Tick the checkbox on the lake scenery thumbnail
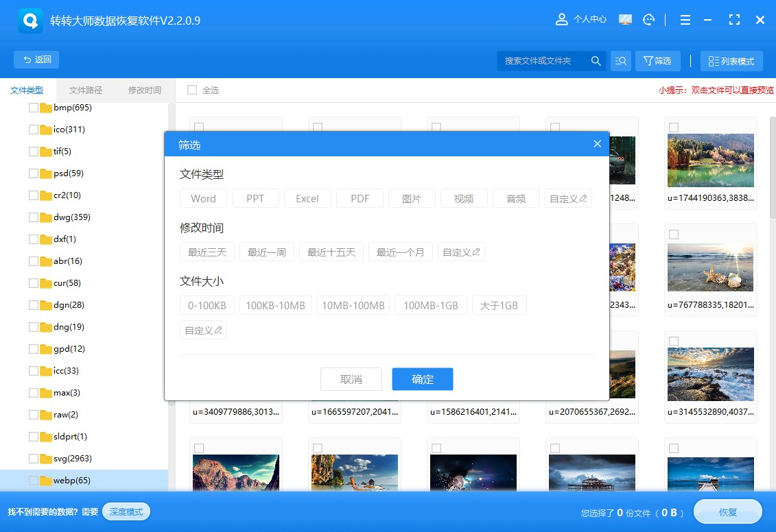This screenshot has height=532, width=776. point(673,127)
